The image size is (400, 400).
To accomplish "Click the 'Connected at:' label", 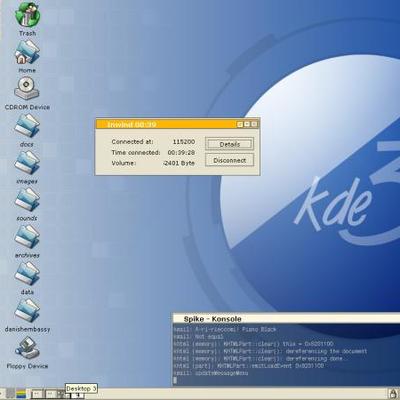I will tap(132, 142).
